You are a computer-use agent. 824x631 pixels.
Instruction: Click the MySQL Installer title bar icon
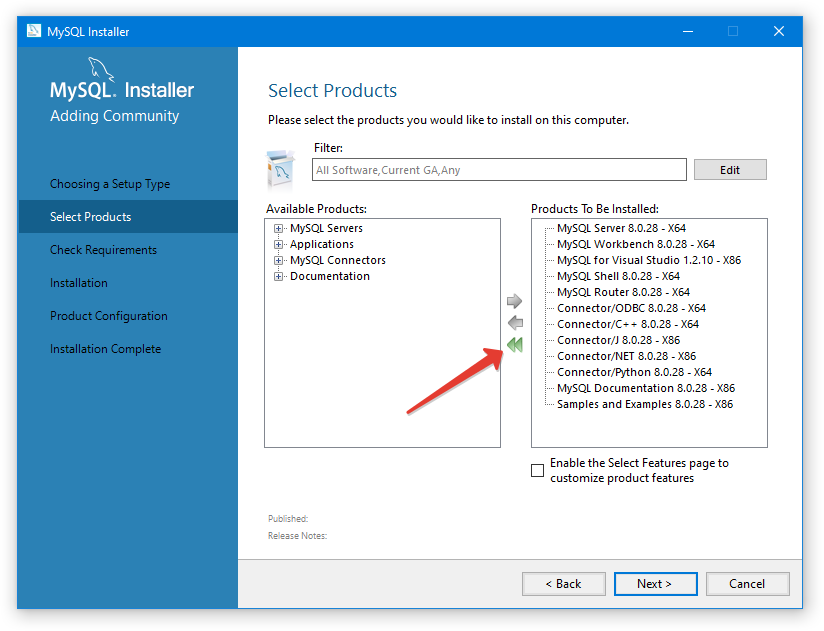click(34, 31)
